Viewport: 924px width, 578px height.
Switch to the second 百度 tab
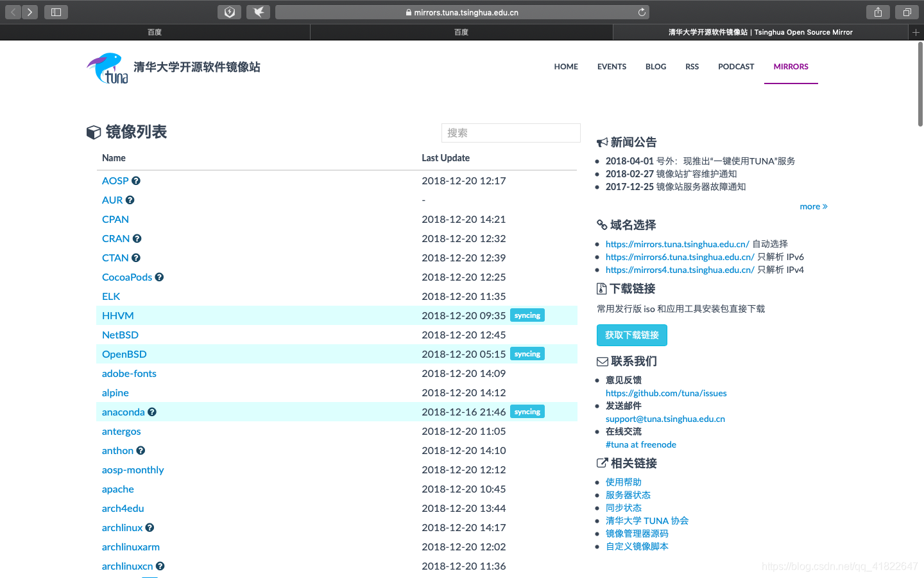click(461, 32)
